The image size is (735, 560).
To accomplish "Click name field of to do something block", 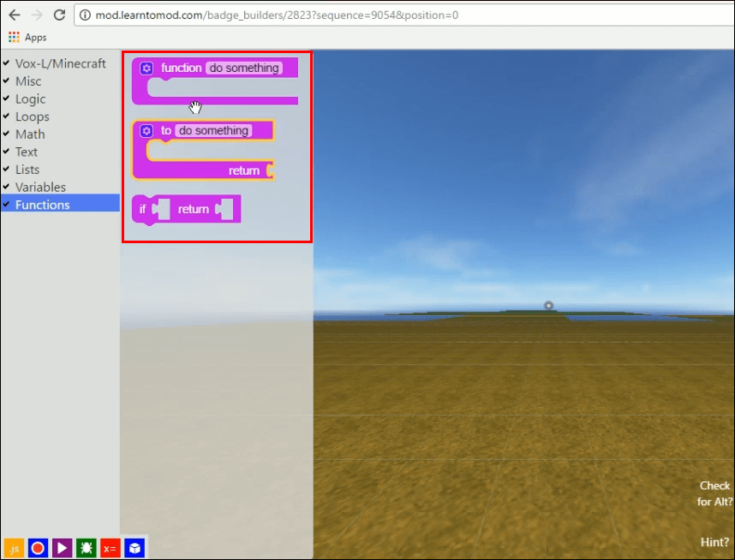I will pos(214,131).
